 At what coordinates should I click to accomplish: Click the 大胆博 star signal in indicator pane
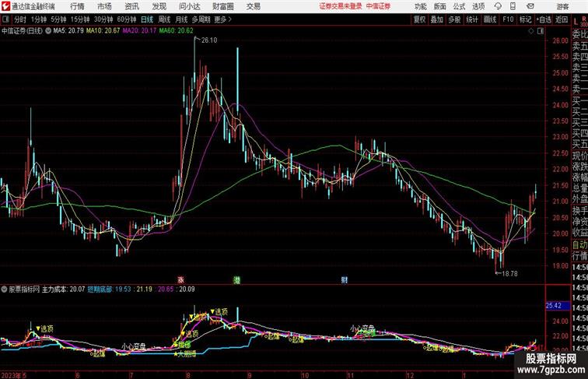(x=184, y=354)
